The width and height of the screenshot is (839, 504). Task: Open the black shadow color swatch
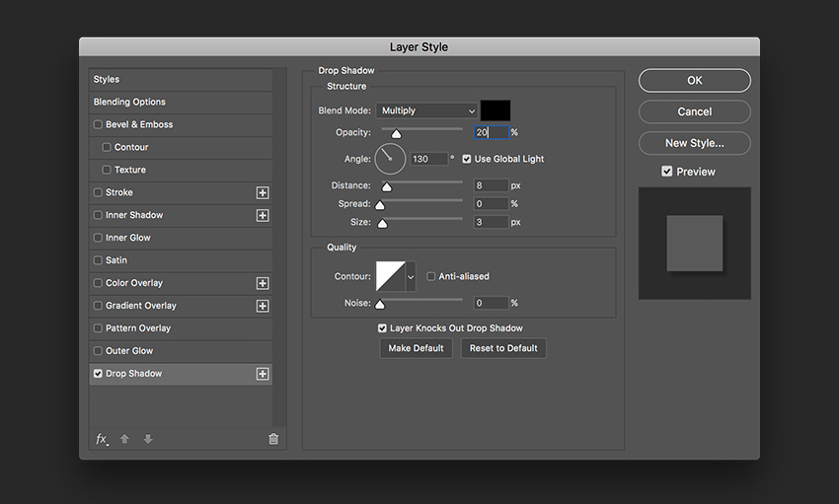[496, 110]
